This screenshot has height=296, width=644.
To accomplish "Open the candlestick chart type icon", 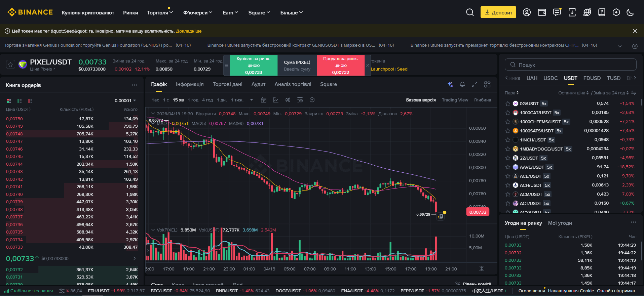I will pyautogui.click(x=288, y=100).
